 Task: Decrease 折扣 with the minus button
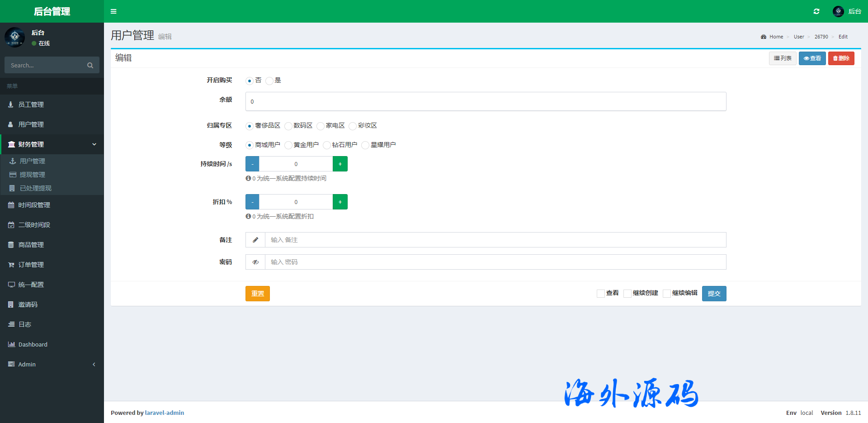252,202
